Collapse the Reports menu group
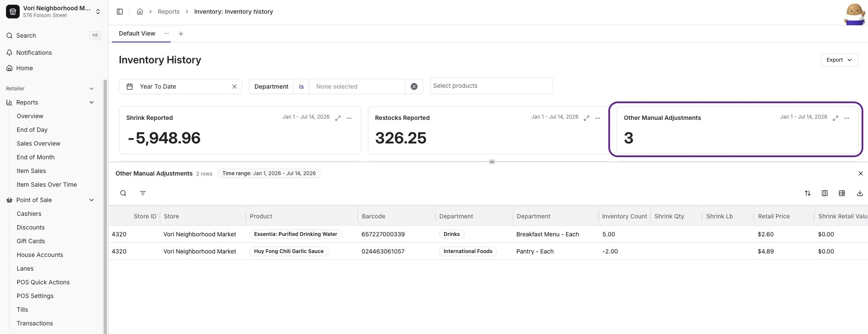The width and height of the screenshot is (868, 334). tap(91, 102)
